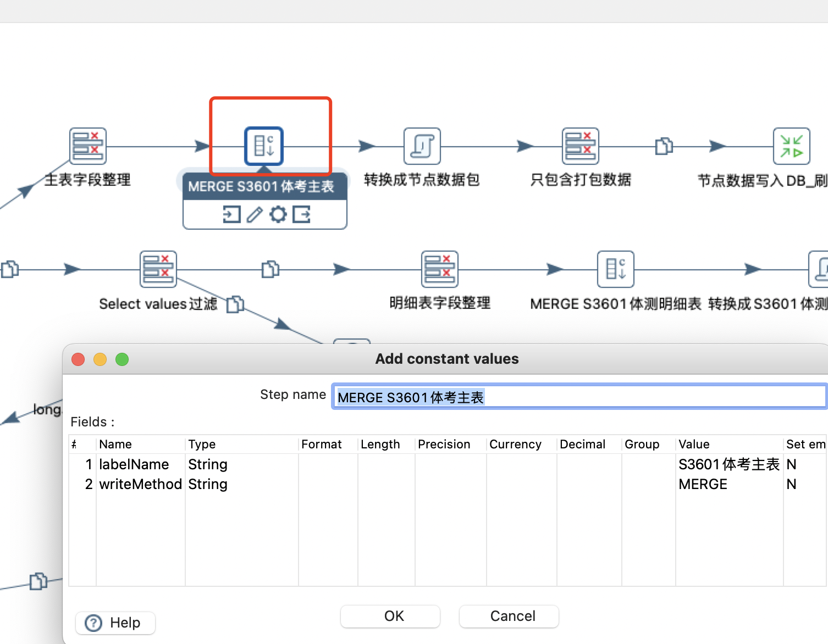This screenshot has height=644, width=828.
Task: Click the pencil edit icon in step mini-toolbar
Action: pos(255,214)
